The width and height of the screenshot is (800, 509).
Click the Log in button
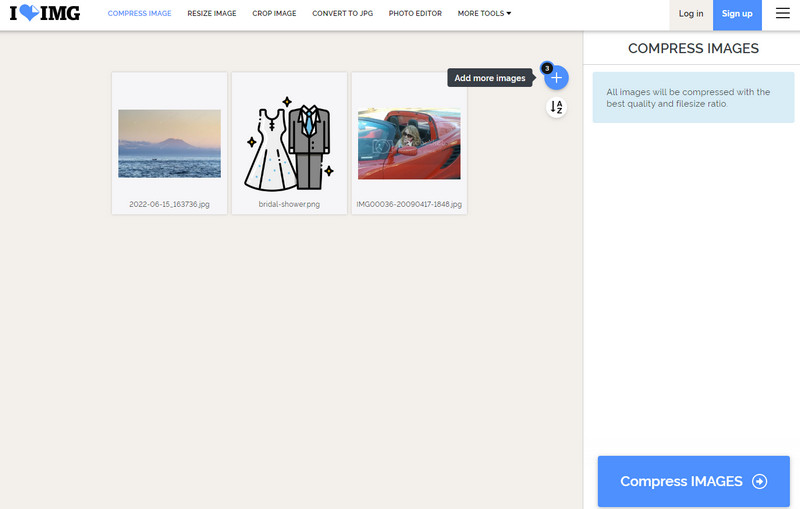[691, 14]
